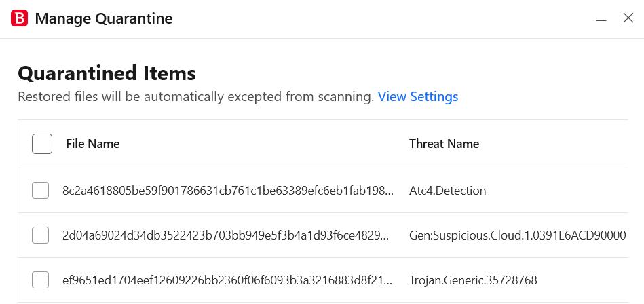Click the Atc4.Detection threat name
Image resolution: width=644 pixels, height=304 pixels.
point(448,191)
